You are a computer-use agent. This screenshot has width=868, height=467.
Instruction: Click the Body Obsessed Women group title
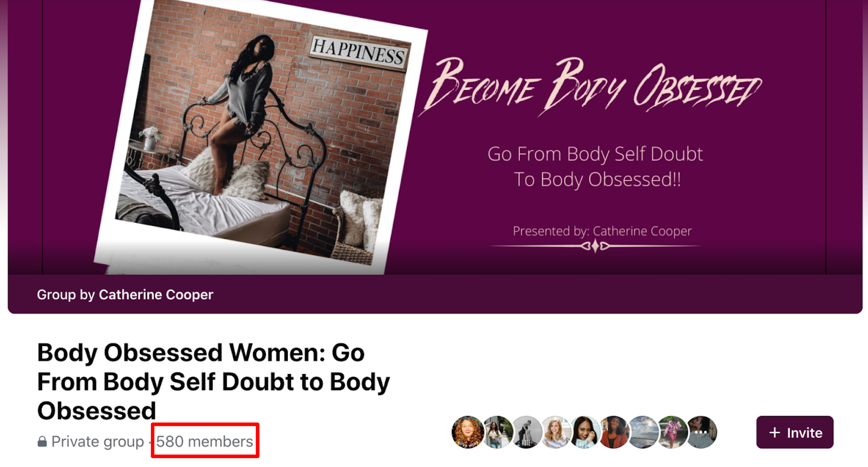point(214,381)
